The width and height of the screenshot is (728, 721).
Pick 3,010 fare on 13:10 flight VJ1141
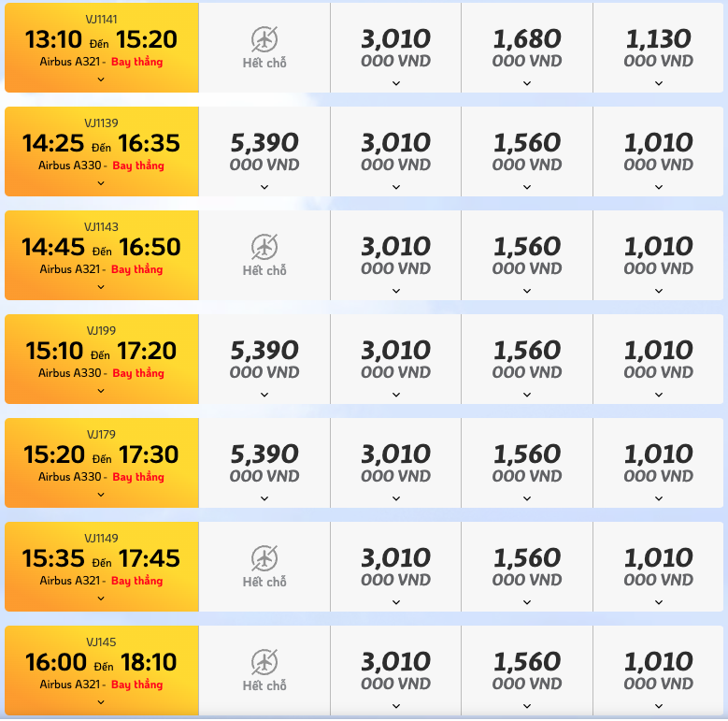point(395,48)
